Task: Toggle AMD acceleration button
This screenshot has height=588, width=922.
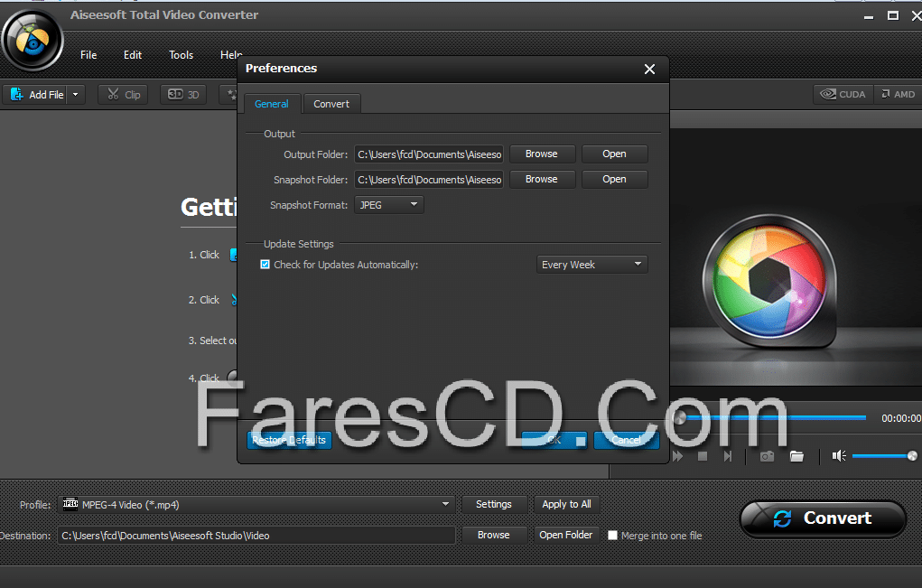Action: coord(898,94)
